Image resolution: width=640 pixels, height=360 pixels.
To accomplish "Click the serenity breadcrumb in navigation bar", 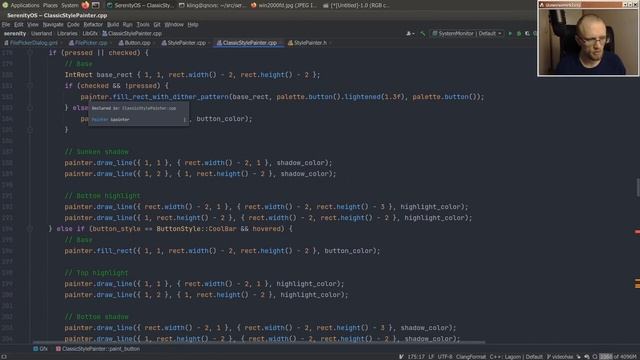I will click(x=15, y=33).
